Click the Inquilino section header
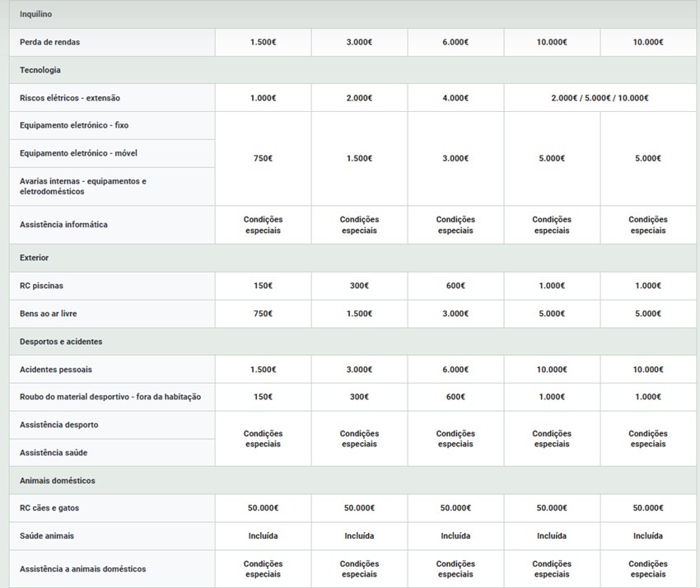This screenshot has width=700, height=588. [37, 14]
